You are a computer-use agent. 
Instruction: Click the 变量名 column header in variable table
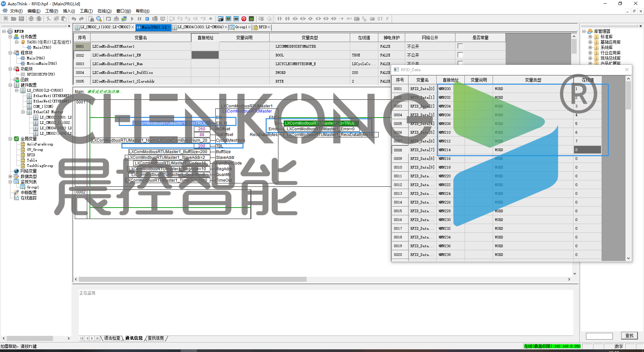coord(141,38)
